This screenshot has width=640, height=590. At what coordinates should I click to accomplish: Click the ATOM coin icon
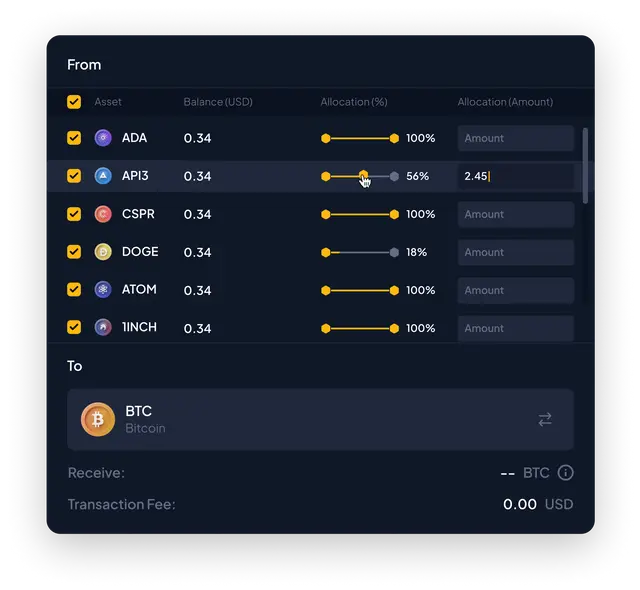click(103, 290)
